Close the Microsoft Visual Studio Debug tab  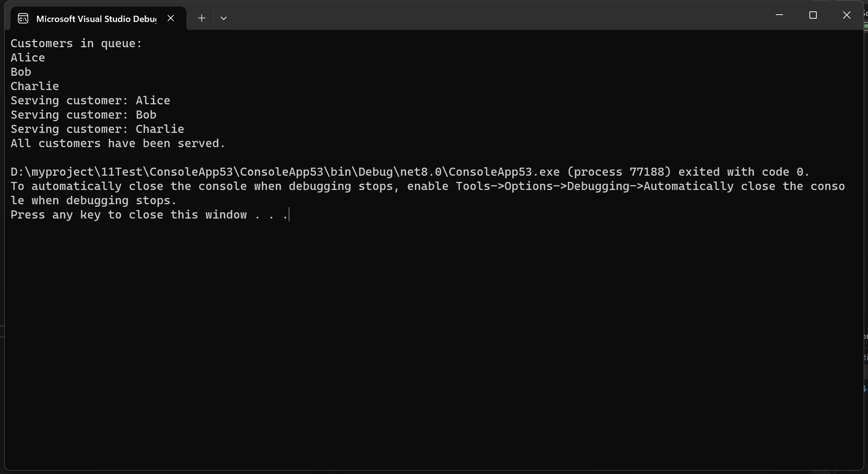click(x=171, y=18)
